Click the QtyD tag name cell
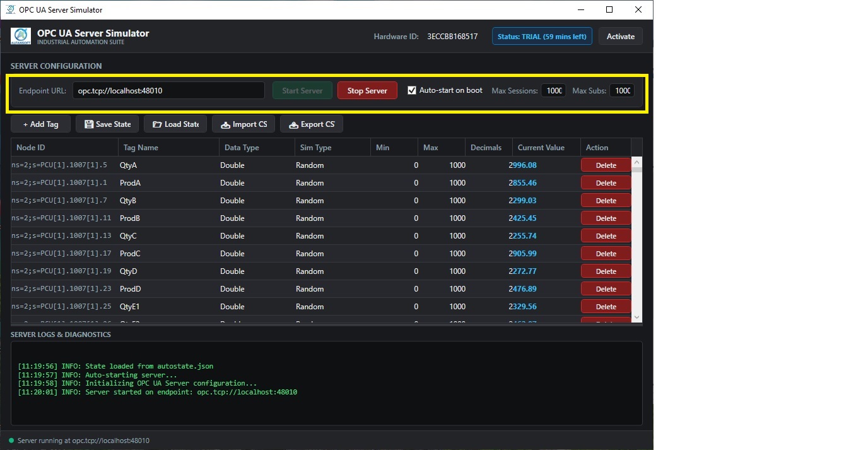This screenshot has height=450, width=868. pyautogui.click(x=128, y=271)
